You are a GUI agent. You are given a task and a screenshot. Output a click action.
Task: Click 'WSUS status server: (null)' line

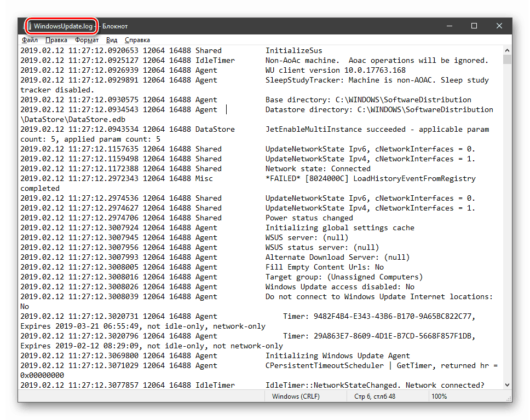pyautogui.click(x=322, y=248)
